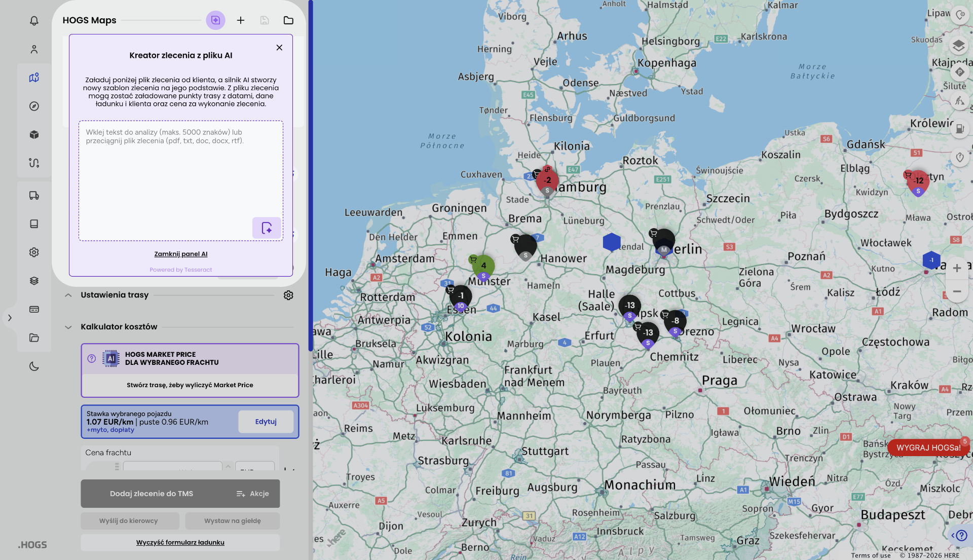Screen dimensions: 973x560
Task: Switch to dark mode with the moon icon
Action: point(34,366)
